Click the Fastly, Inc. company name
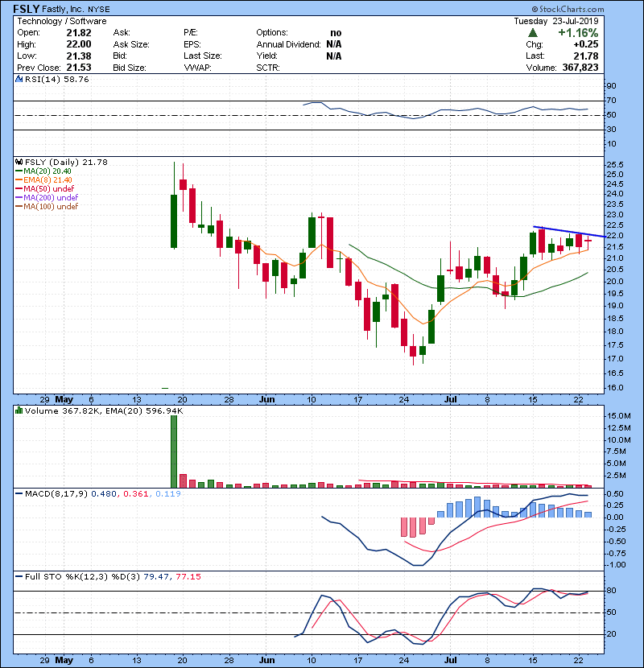The width and height of the screenshot is (644, 668). point(64,9)
